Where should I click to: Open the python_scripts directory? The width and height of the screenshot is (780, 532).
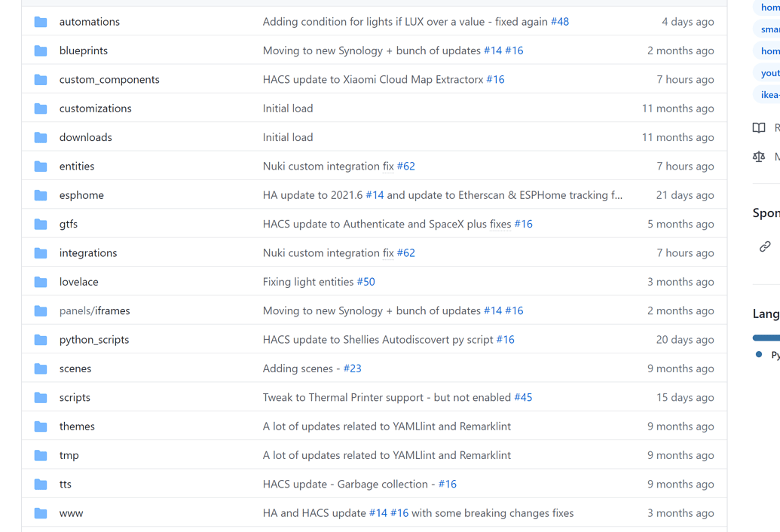(93, 339)
